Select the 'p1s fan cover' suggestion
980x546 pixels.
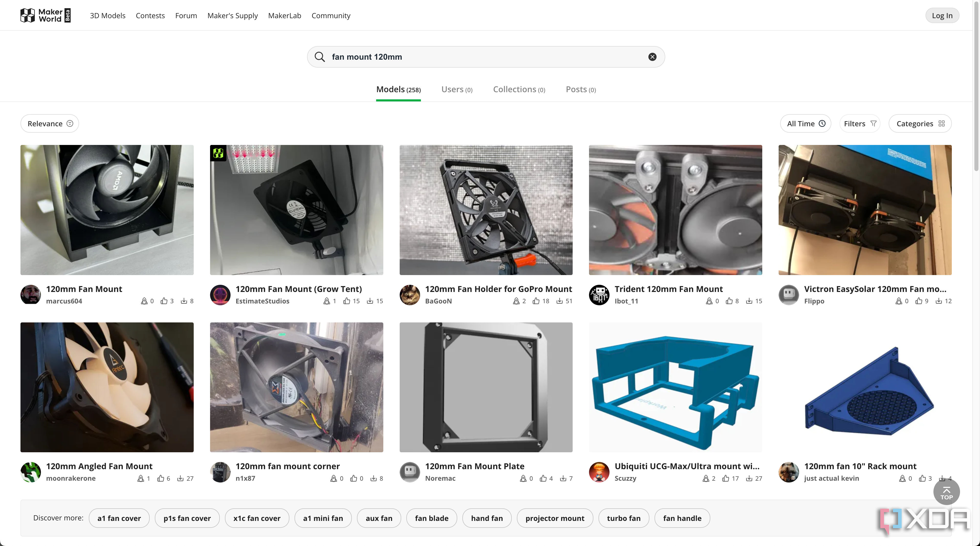pos(187,518)
